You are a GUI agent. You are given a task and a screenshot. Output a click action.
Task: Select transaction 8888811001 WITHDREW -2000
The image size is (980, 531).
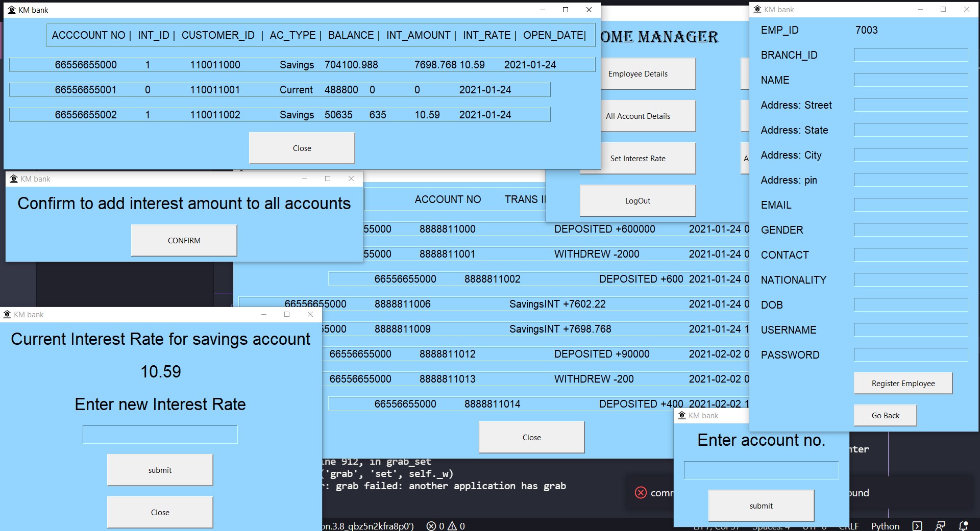556,254
